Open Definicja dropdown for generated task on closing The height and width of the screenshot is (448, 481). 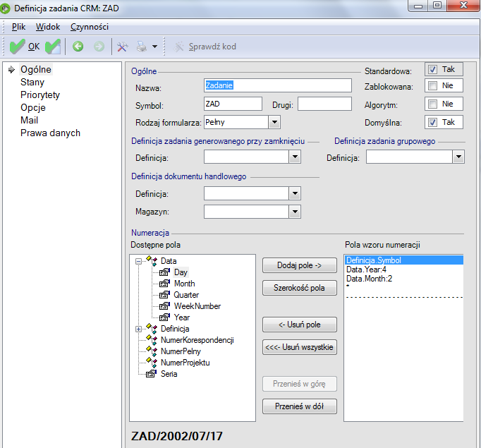point(295,157)
